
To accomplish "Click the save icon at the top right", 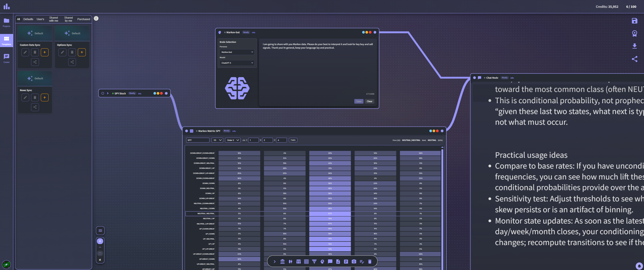I will click(634, 21).
